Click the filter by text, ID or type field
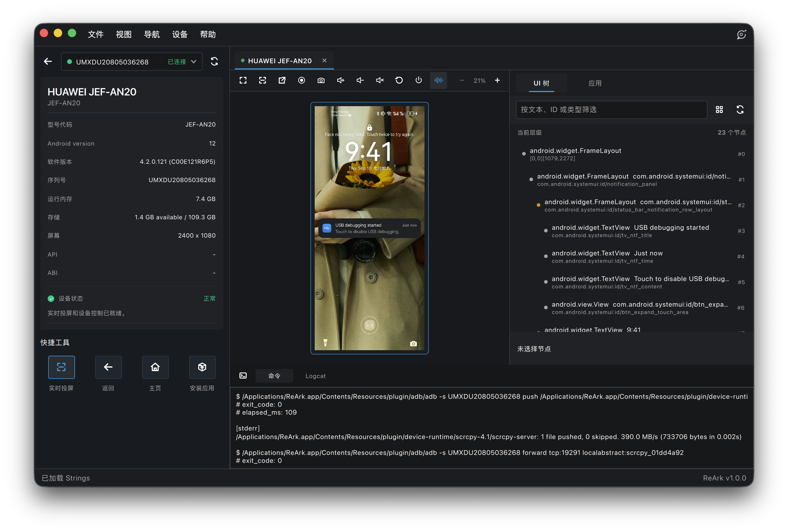 coord(611,110)
